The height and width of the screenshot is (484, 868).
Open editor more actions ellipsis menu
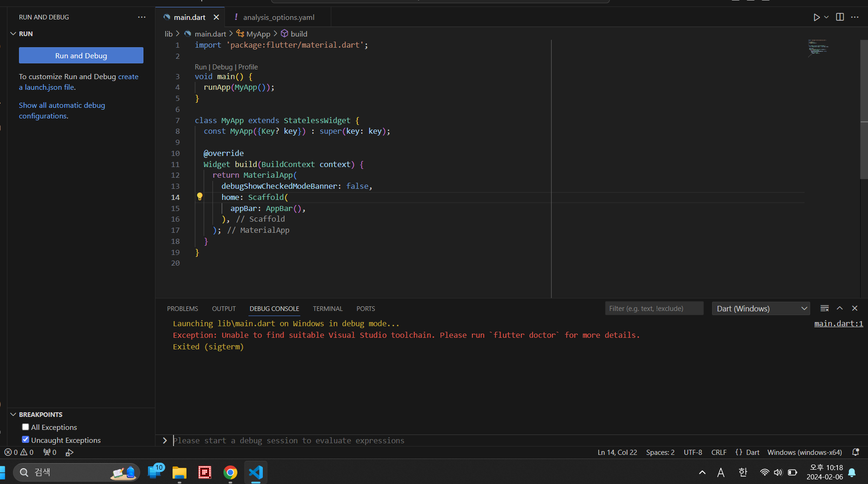click(x=855, y=17)
